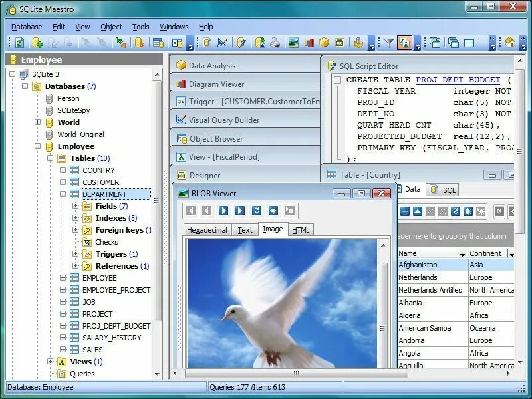Collapse the CREATE TABLE code fold marker
This screenshot has height=399, width=532.
click(337, 80)
